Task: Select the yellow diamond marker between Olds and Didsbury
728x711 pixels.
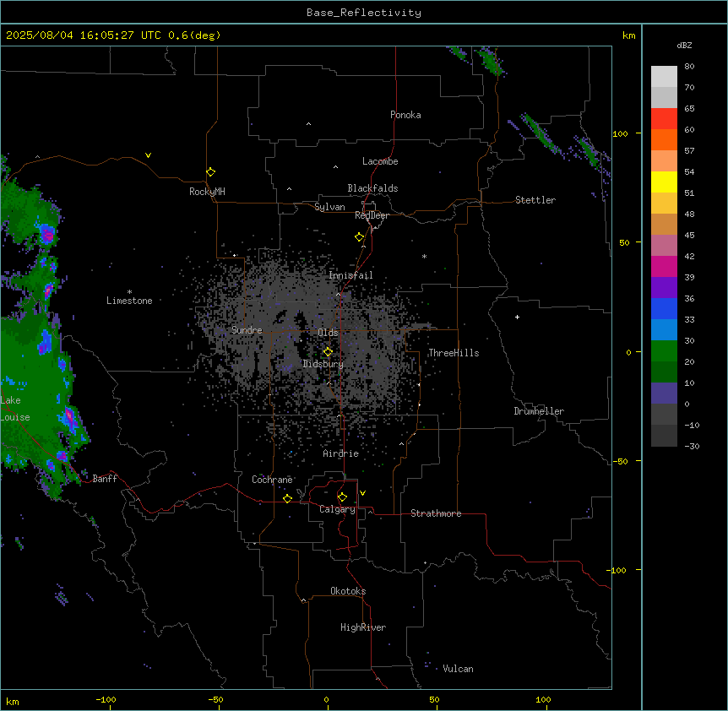Action: 328,351
